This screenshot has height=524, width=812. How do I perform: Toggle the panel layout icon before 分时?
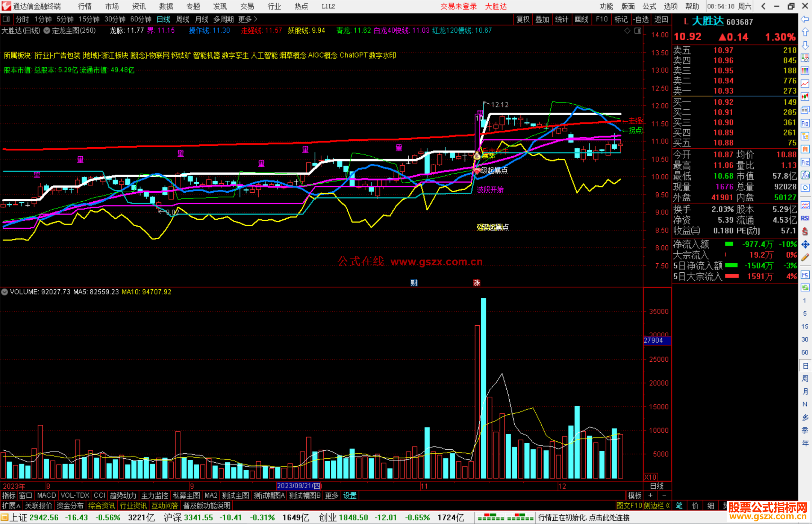click(6, 19)
